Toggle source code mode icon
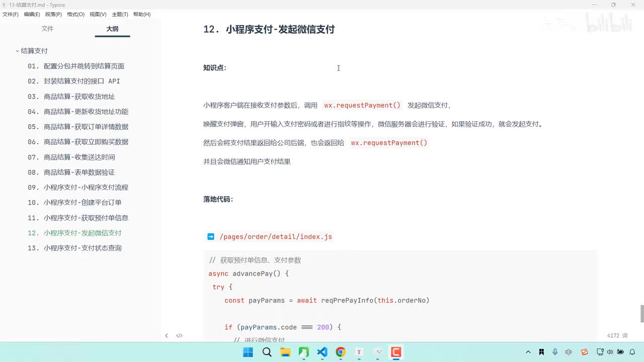This screenshot has width=644, height=362. 179,335
